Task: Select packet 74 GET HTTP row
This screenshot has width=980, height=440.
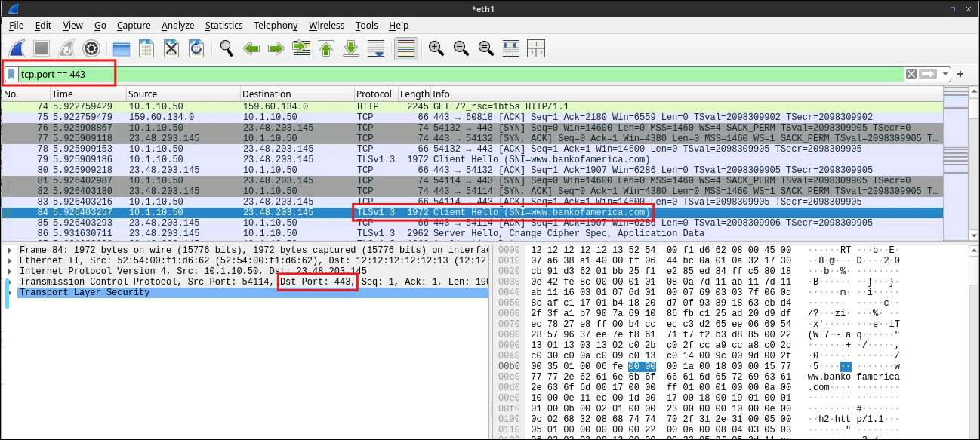Action: 472,107
